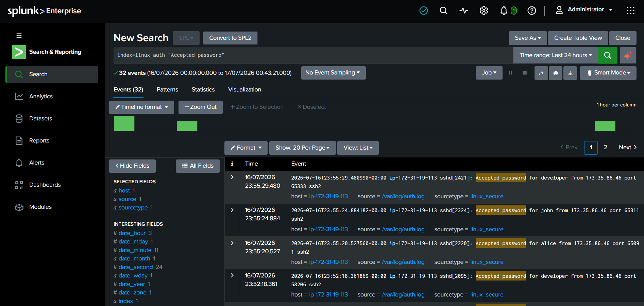Collapse the sidebar with hamburger icon
Viewport: 644px width, 306px height.
pos(19,36)
